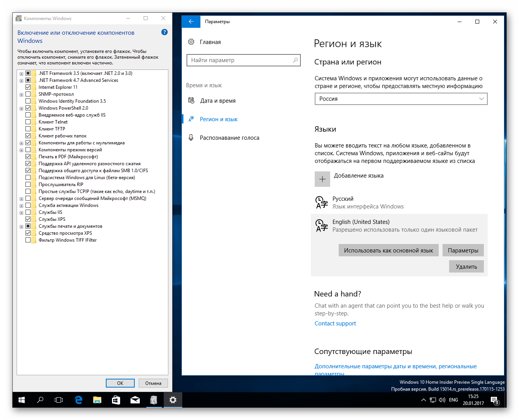This screenshot has width=519, height=420.
Task: Open the Action Center notifications icon
Action: [495, 400]
